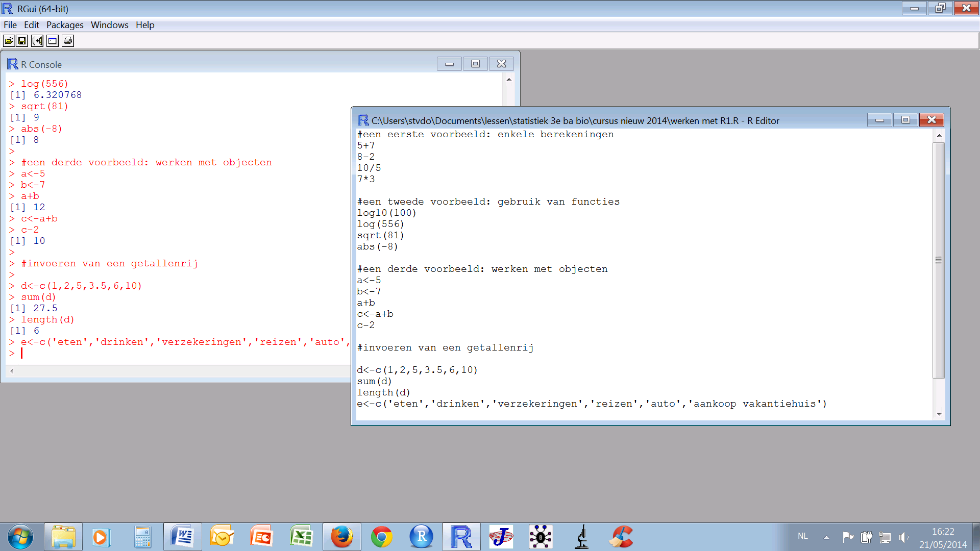Open Firefox from the taskbar
The height and width of the screenshot is (551, 980).
[341, 537]
